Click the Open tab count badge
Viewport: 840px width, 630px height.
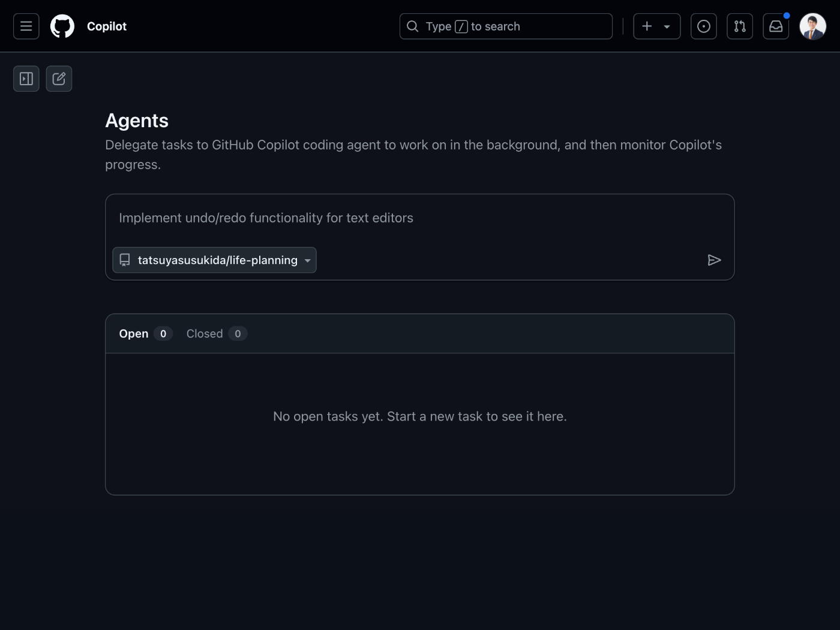click(x=163, y=334)
